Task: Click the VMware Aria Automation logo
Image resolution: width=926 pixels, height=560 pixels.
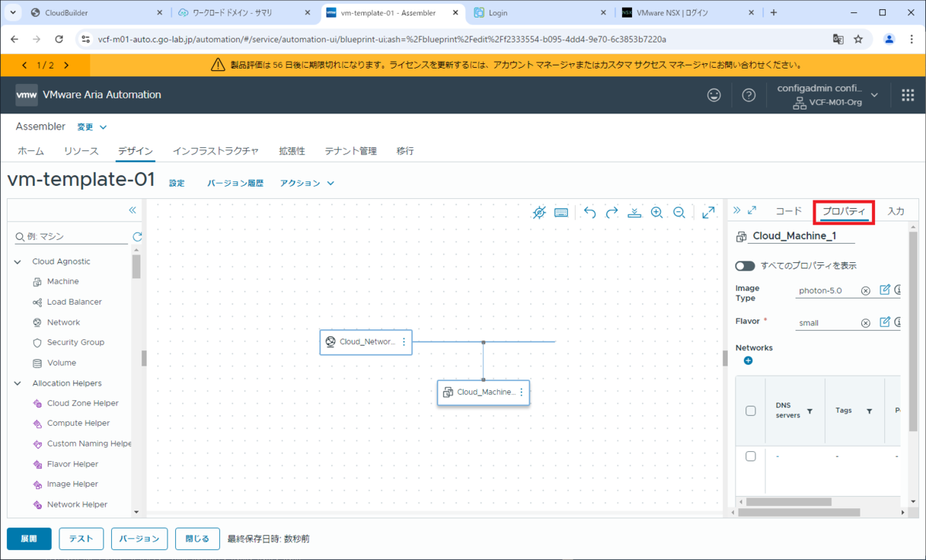Action: pyautogui.click(x=26, y=95)
